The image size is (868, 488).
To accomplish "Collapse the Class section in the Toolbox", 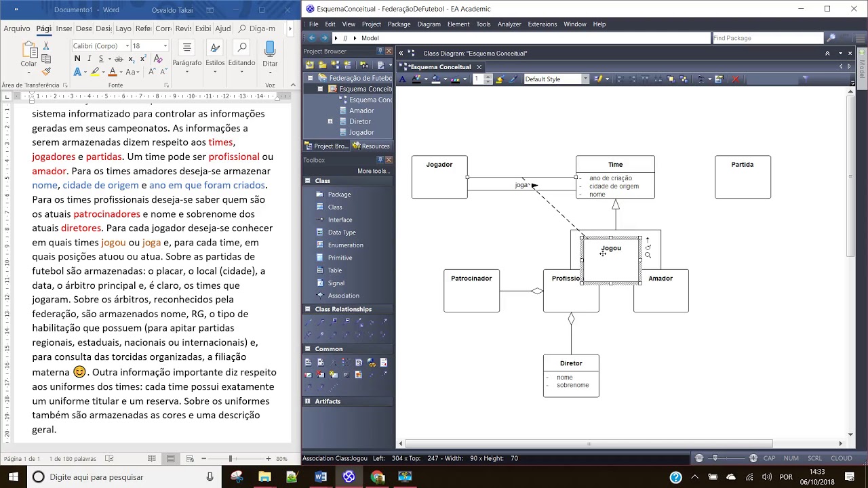I will click(x=308, y=181).
